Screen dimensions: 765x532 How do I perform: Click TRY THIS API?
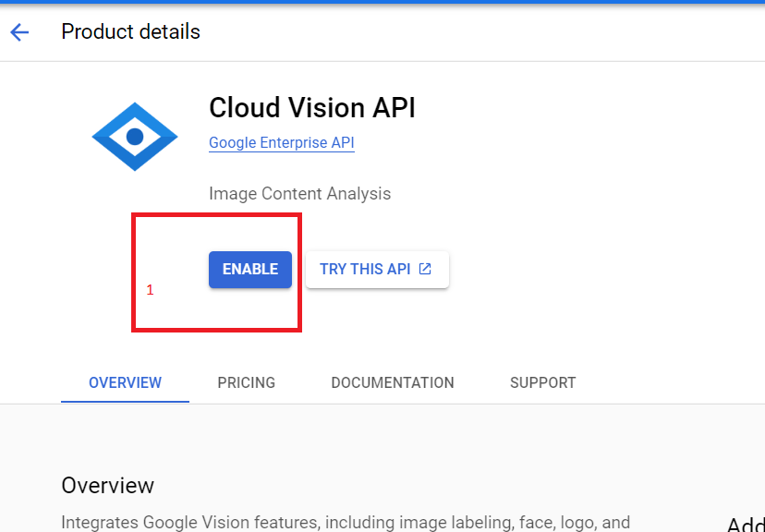click(370, 269)
